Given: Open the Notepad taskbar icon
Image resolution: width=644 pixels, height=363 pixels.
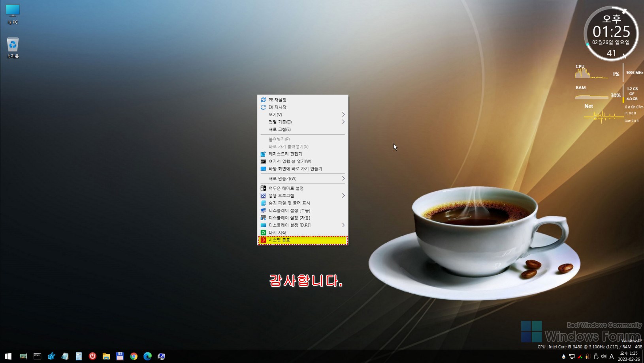Looking at the screenshot, I should [65, 356].
